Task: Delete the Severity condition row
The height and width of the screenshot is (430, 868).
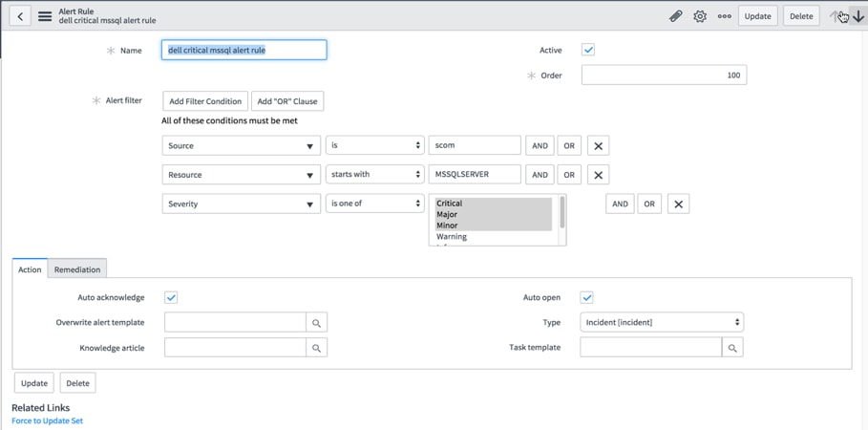Action: pyautogui.click(x=678, y=204)
